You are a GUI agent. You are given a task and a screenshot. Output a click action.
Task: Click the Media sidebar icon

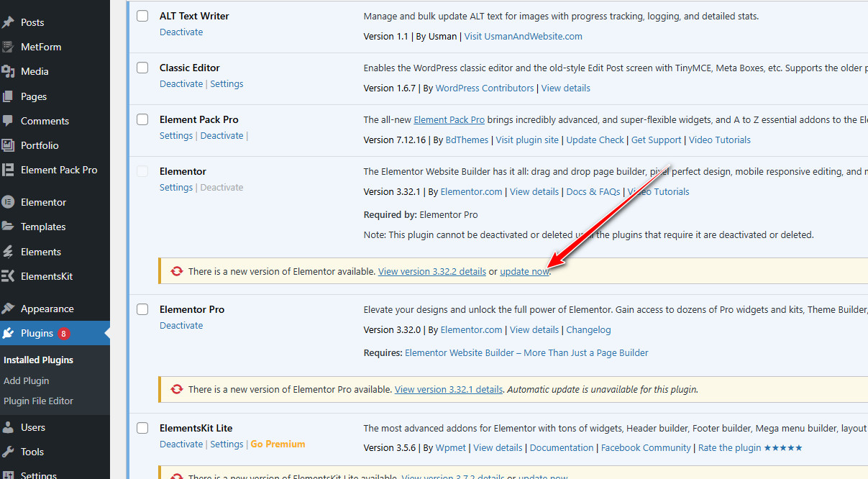coord(8,71)
